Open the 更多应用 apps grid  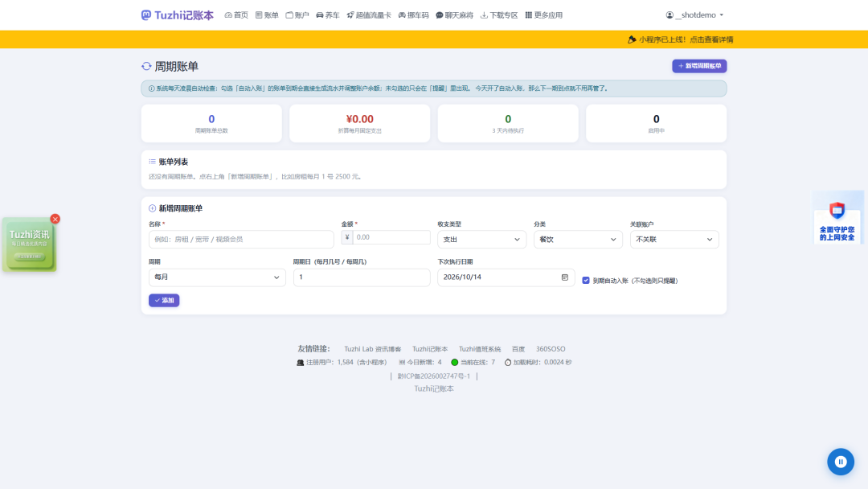543,15
